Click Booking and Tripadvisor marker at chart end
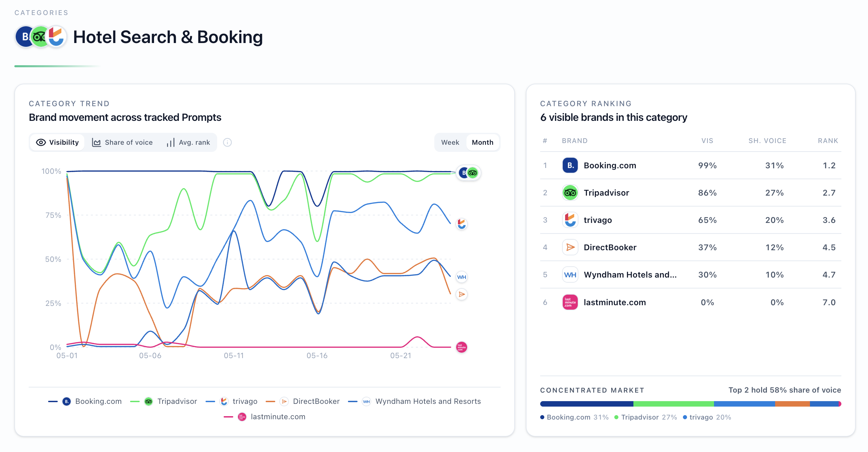Screen dimensions: 868x452 [468, 173]
